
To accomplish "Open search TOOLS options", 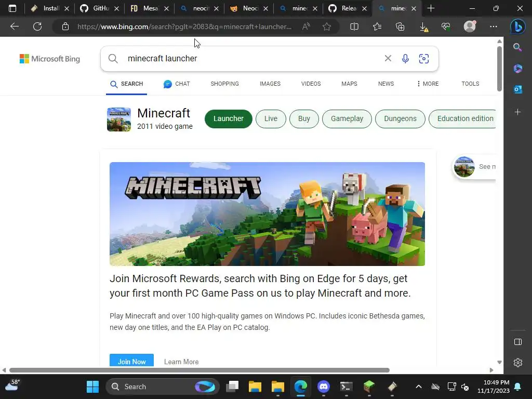I will [x=470, y=84].
